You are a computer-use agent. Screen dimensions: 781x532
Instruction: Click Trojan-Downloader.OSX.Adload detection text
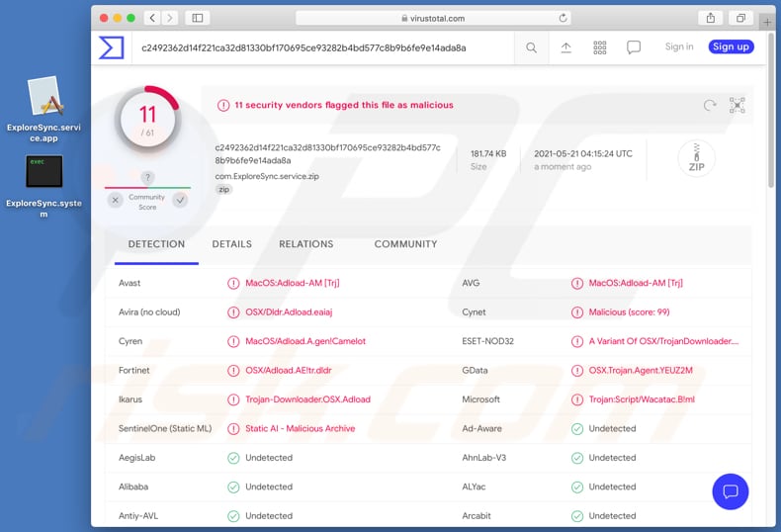(307, 399)
